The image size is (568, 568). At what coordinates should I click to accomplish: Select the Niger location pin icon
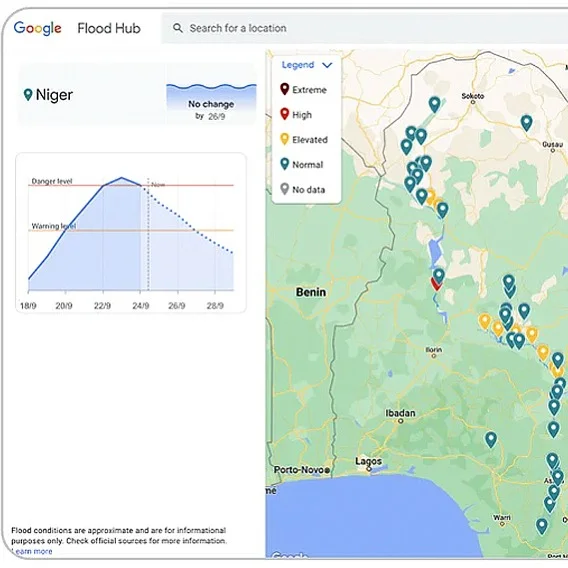[x=28, y=95]
